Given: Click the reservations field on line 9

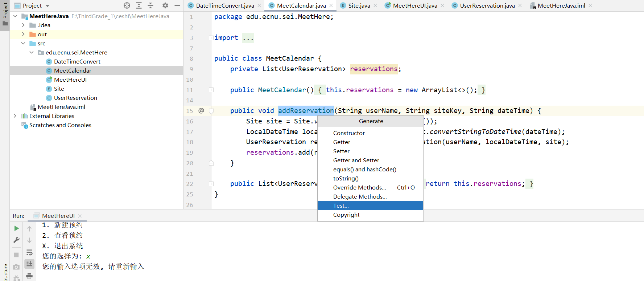Looking at the screenshot, I should [373, 69].
